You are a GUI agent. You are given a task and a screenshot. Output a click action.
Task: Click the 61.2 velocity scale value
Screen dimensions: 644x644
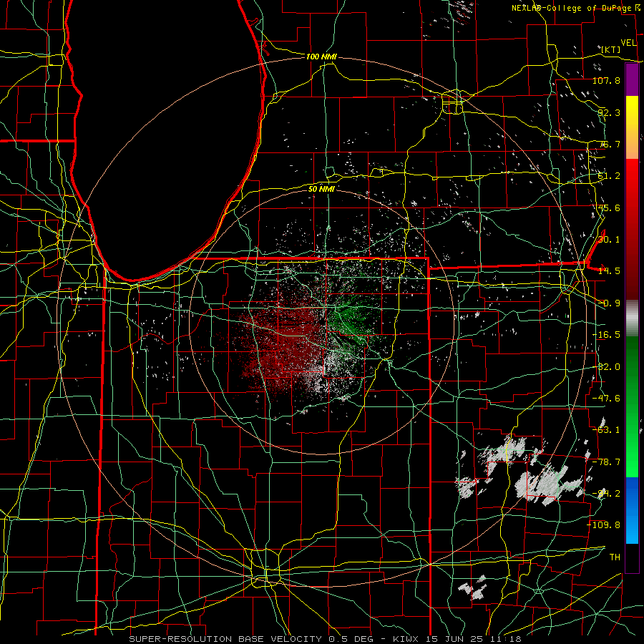[x=609, y=176]
